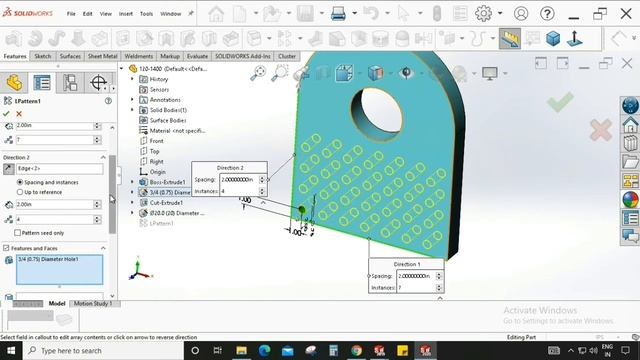Open the Help question mark icon
Viewport: 640px width, 360px height.
tap(547, 13)
